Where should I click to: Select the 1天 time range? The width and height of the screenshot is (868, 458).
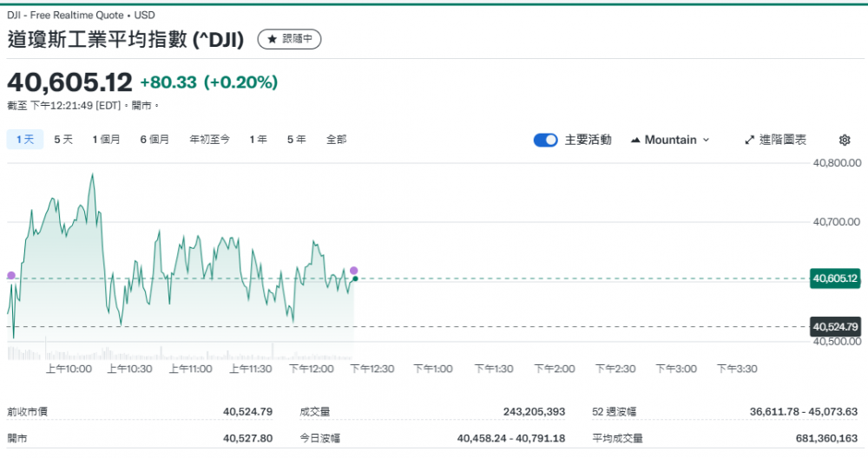tap(23, 139)
